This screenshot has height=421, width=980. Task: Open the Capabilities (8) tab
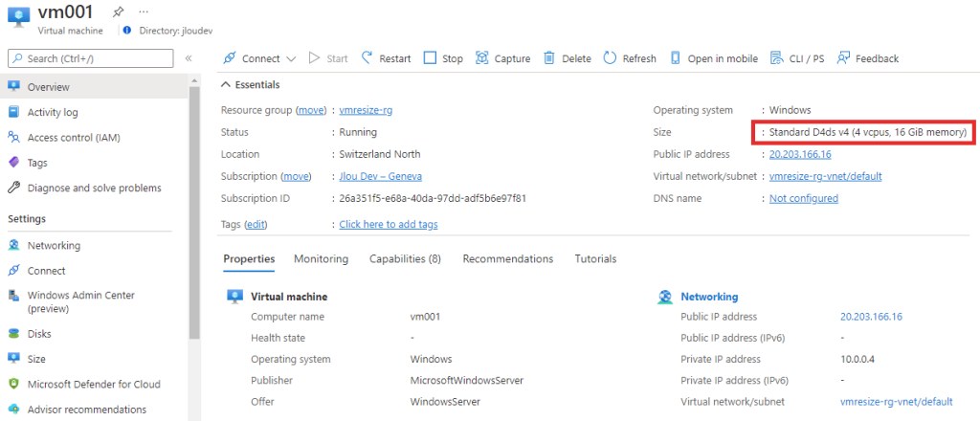[x=405, y=258]
